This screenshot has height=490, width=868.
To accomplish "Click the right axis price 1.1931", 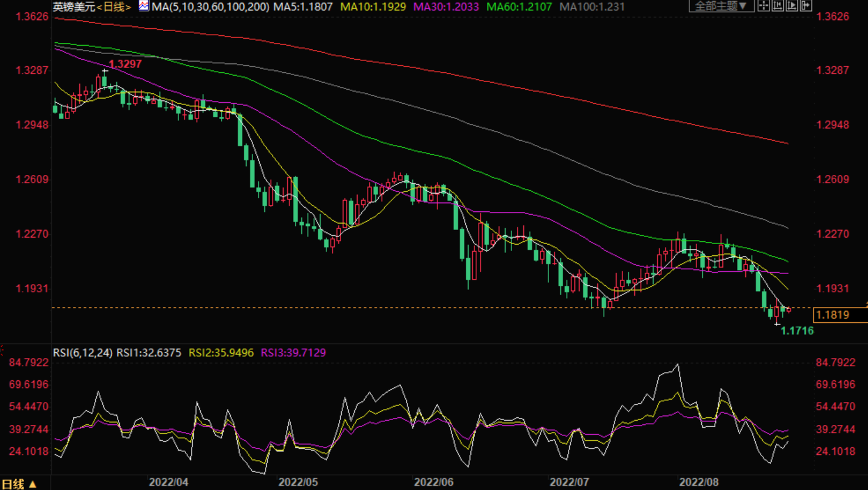I will tap(833, 288).
